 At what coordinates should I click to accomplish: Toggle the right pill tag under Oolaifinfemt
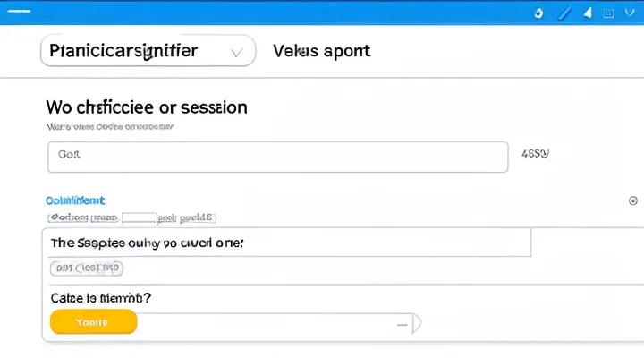[186, 217]
